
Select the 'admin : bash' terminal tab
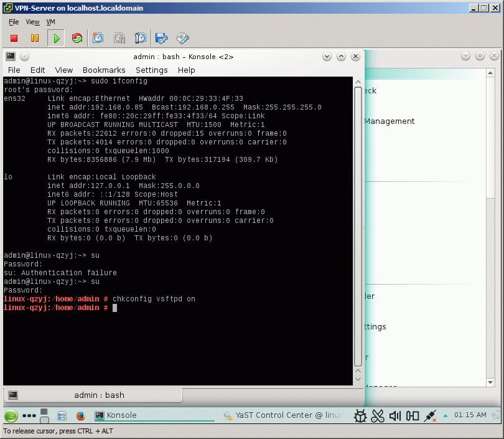click(93, 395)
